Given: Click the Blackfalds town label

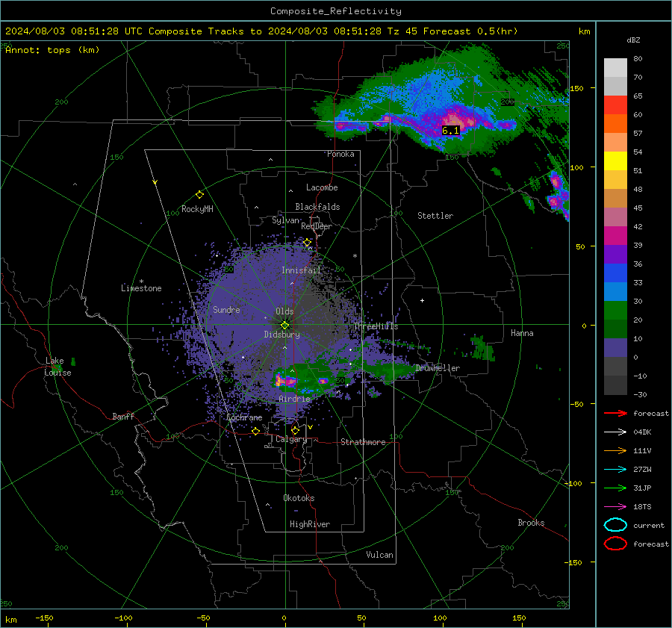Looking at the screenshot, I should (x=317, y=207).
